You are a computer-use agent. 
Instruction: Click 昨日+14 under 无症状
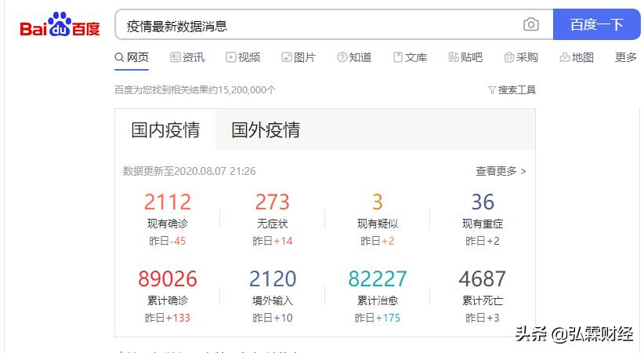coord(273,241)
